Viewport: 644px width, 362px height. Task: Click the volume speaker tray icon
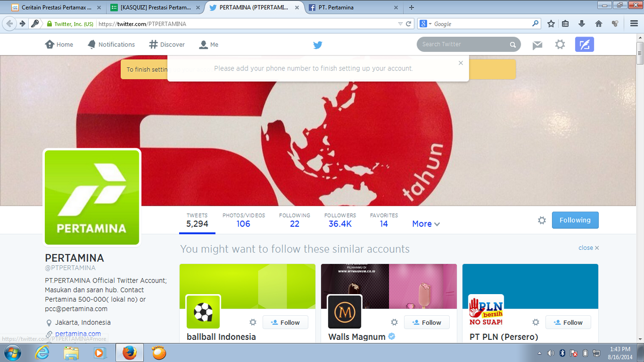[550, 353]
